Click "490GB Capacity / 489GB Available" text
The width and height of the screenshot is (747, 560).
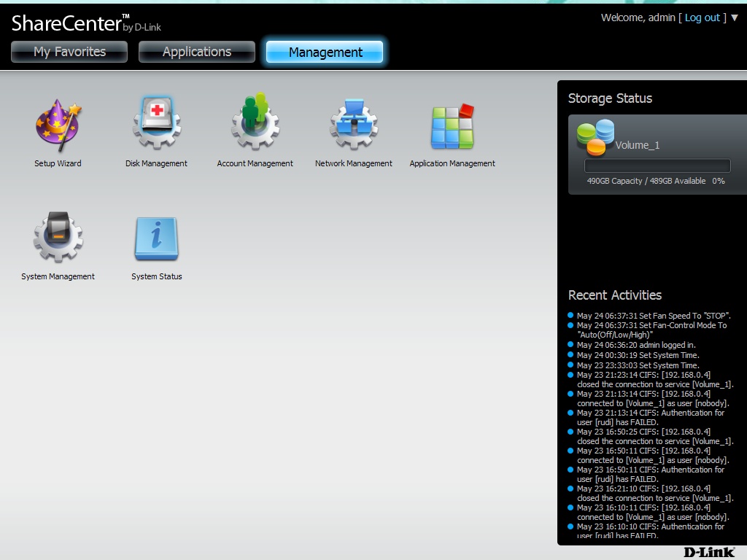click(646, 181)
